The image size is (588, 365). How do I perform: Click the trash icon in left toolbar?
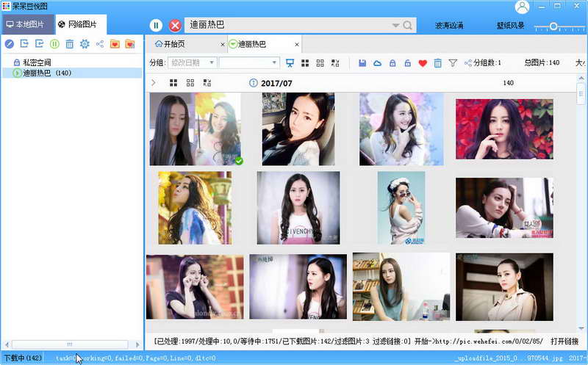(x=69, y=44)
